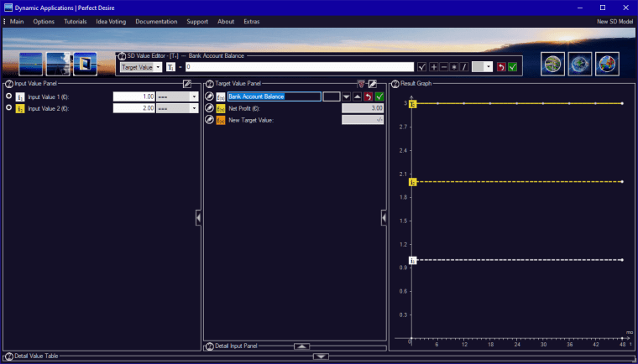Click the color swatch in the SD Value Editor
638x364 pixels.
point(478,67)
